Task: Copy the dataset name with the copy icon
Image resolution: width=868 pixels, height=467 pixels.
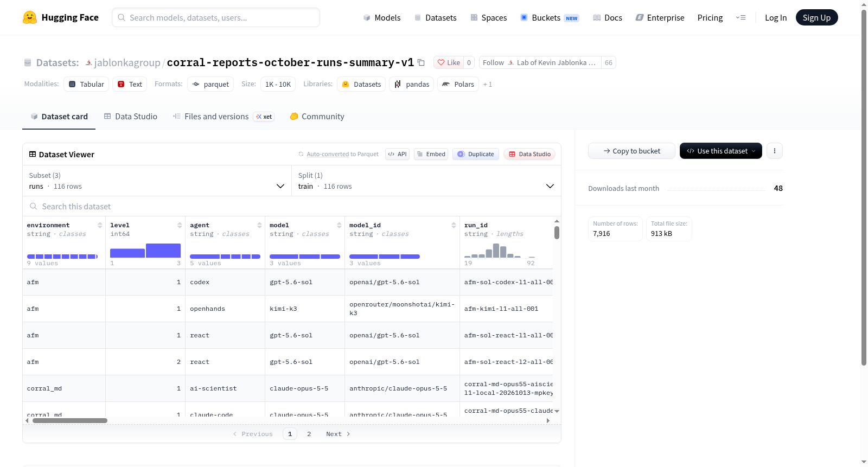Action: [421, 62]
